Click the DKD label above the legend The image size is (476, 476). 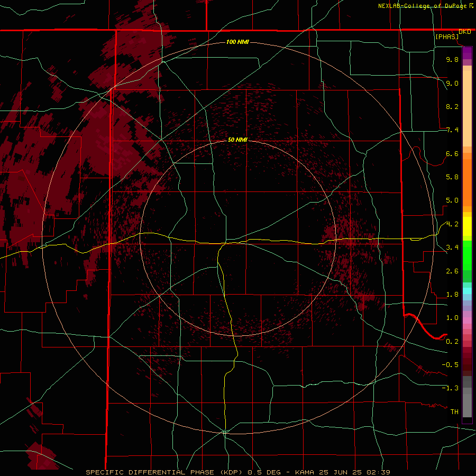pos(464,32)
